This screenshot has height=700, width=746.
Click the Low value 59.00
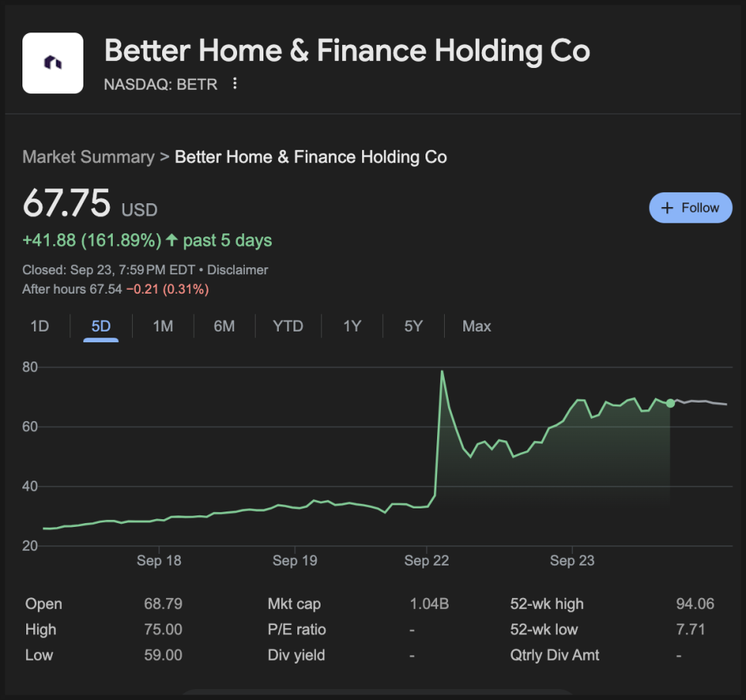[x=163, y=655]
